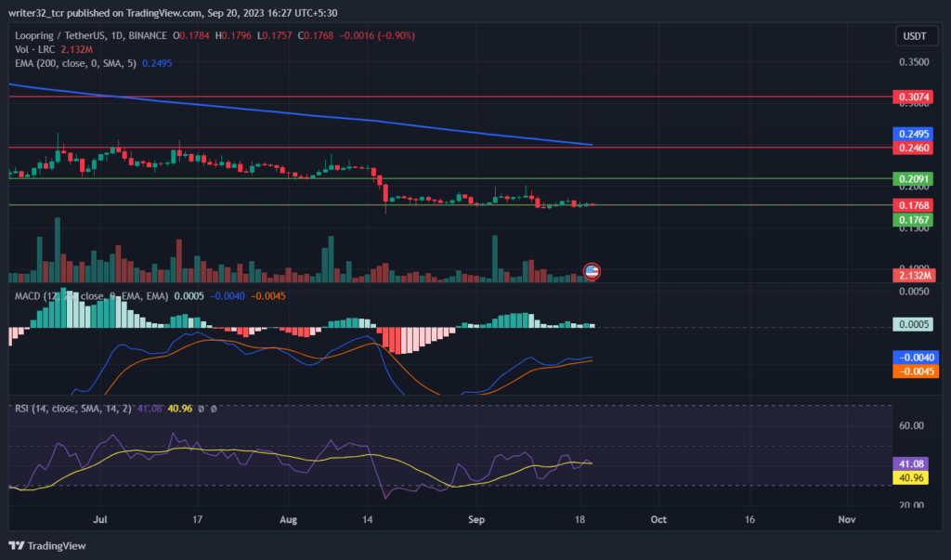The image size is (951, 560).
Task: Click the 1D timeframe text in header
Action: click(117, 36)
